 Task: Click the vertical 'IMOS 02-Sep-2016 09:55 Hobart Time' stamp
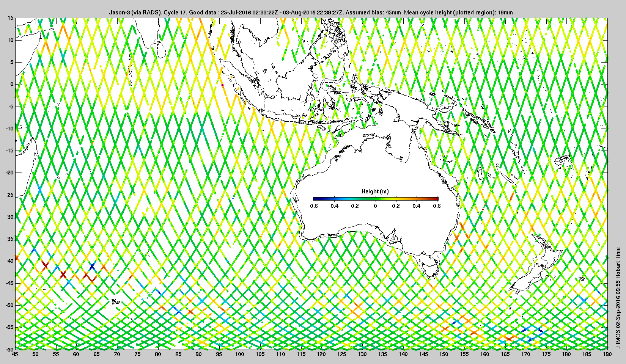[x=618, y=298]
